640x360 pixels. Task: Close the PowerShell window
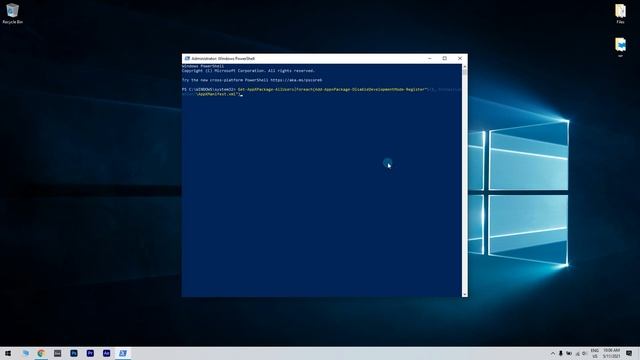point(460,58)
